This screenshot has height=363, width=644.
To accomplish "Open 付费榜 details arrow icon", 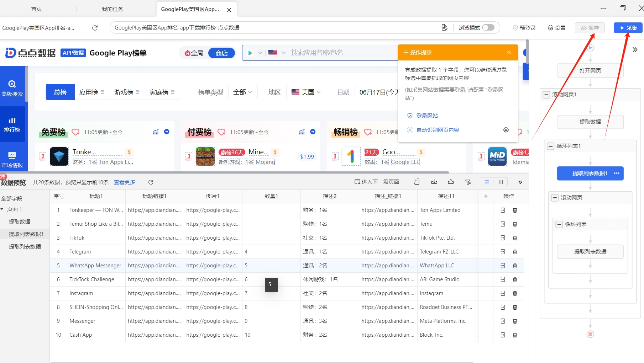I will 313,132.
